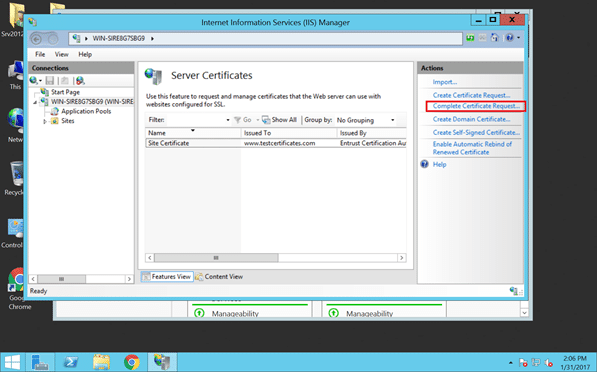This screenshot has width=597, height=372.
Task: Open the View menu
Action: [x=62, y=54]
